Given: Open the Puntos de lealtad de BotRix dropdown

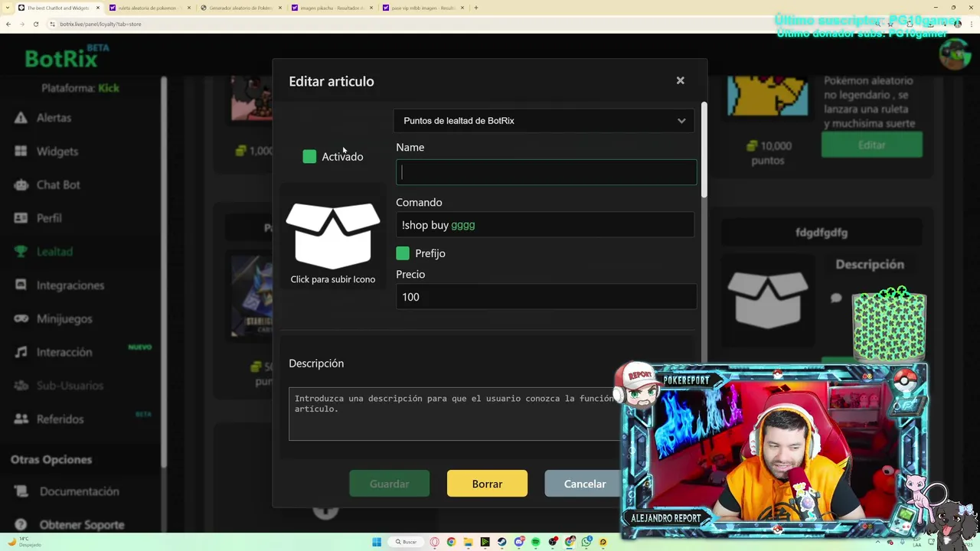Looking at the screenshot, I should [x=544, y=121].
